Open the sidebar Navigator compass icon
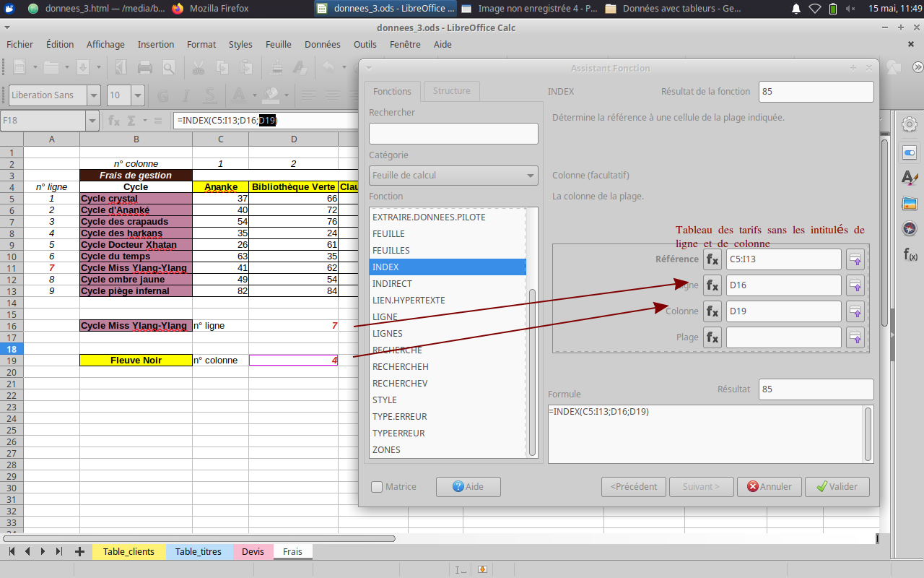Image resolution: width=924 pixels, height=578 pixels. (x=910, y=229)
